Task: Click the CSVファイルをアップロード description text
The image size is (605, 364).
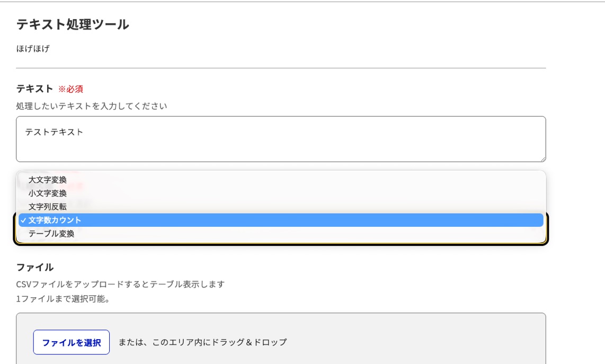Action: click(120, 284)
